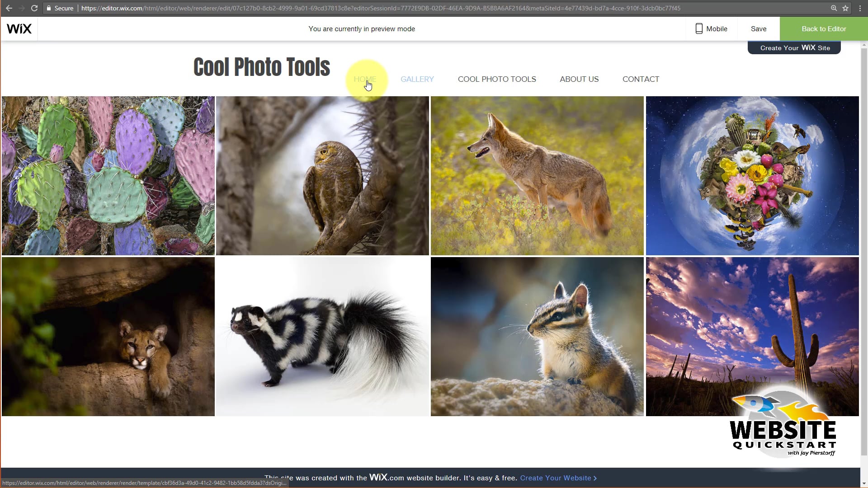Viewport: 868px width, 488px height.
Task: Switch to Mobile preview
Action: click(x=711, y=28)
